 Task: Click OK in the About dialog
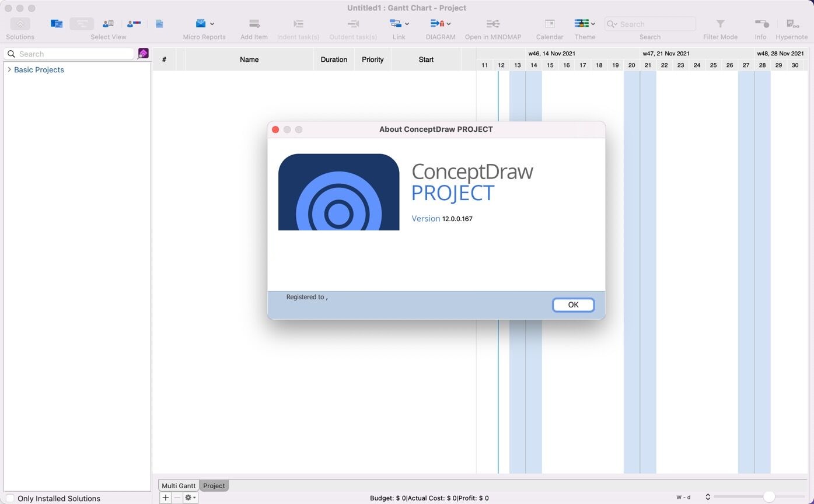click(x=573, y=304)
